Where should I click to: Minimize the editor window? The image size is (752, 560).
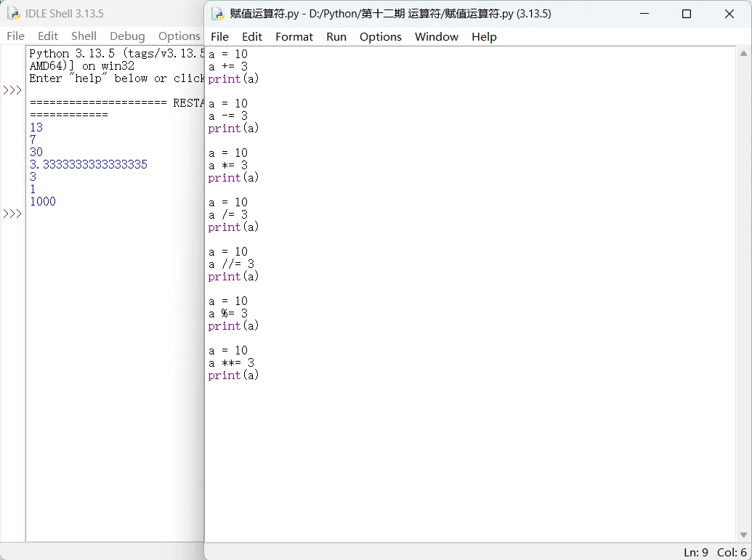644,14
